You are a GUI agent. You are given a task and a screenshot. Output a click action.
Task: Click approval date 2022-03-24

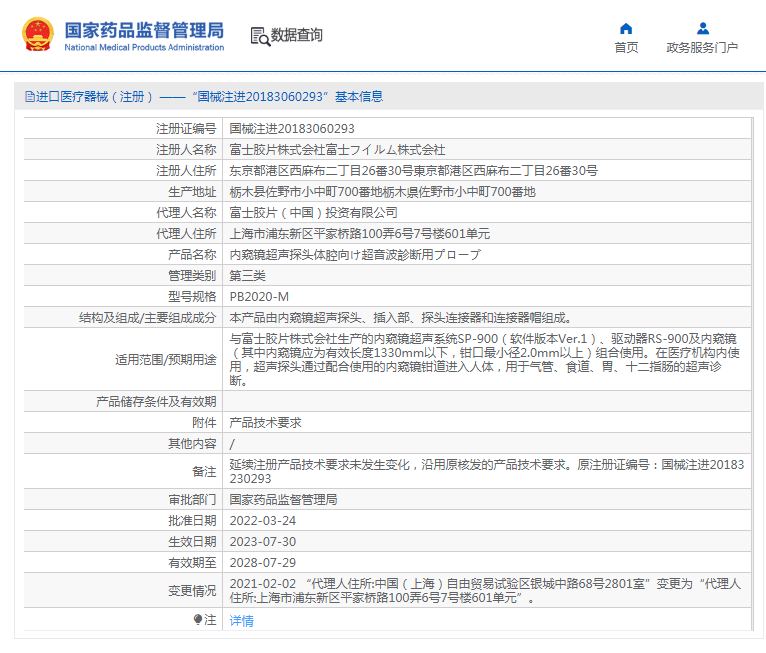(x=262, y=521)
